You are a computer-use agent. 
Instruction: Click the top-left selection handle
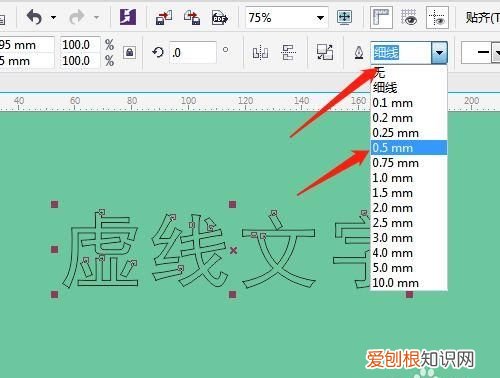point(55,204)
